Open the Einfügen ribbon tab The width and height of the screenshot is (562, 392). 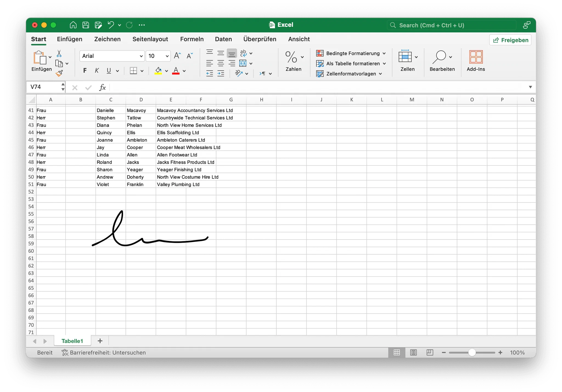click(70, 39)
